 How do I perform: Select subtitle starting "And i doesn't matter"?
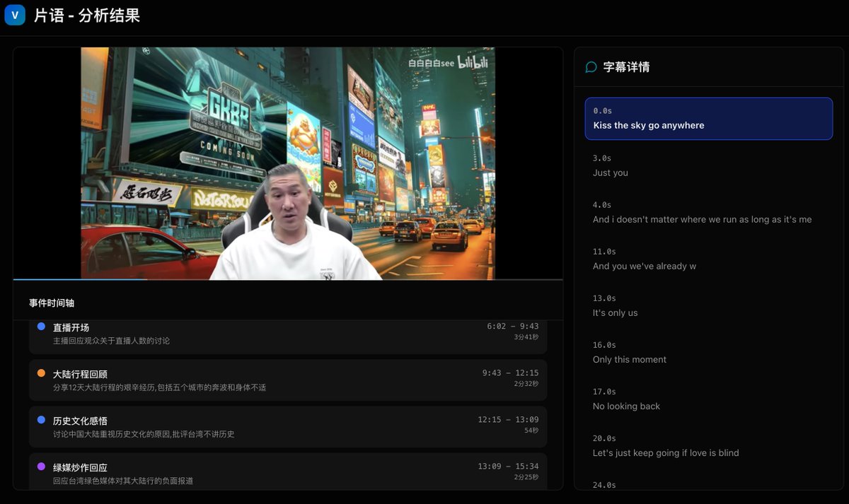(709, 212)
